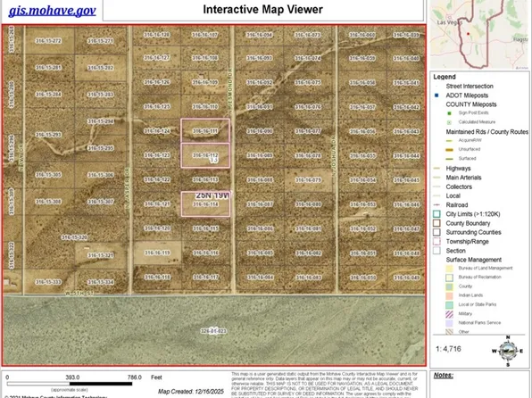Click parcel label 316-15-320
The height and width of the screenshot is (398, 532).
pyautogui.click(x=74, y=237)
